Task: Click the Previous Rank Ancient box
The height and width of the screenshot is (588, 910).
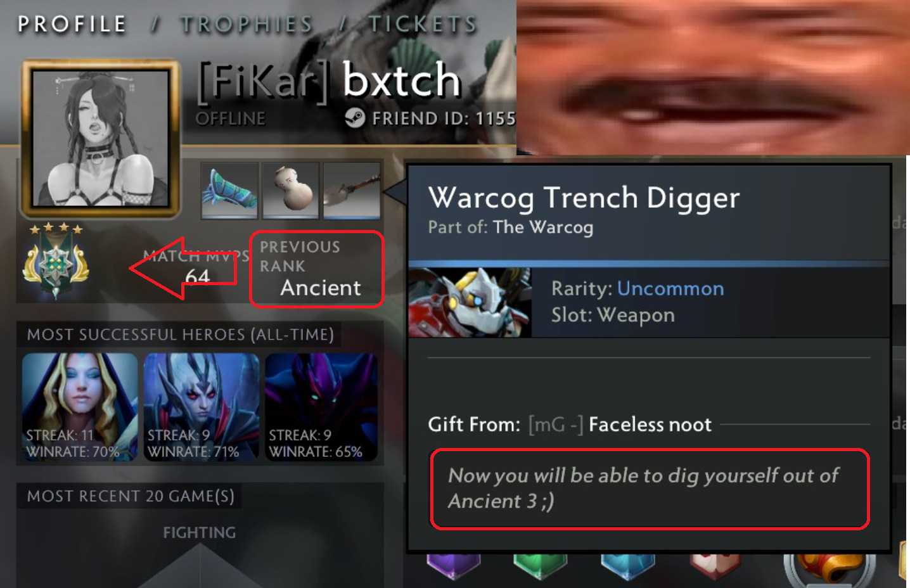Action: (x=317, y=269)
